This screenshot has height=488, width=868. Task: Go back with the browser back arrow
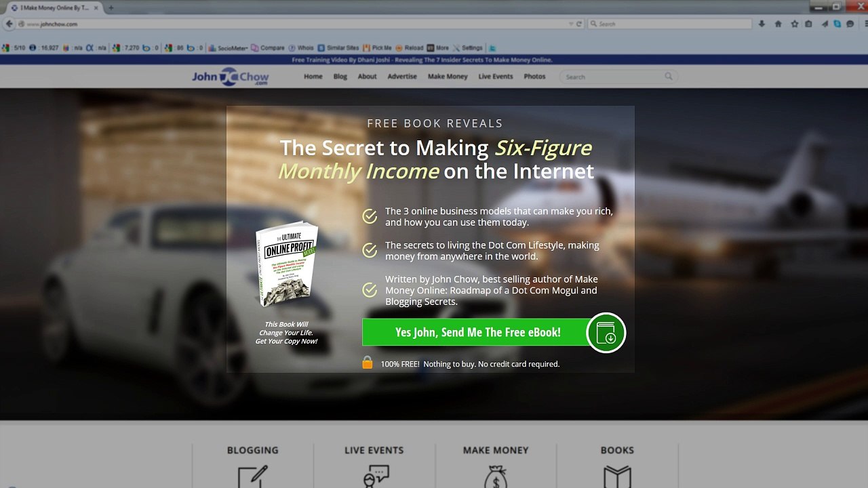[9, 24]
